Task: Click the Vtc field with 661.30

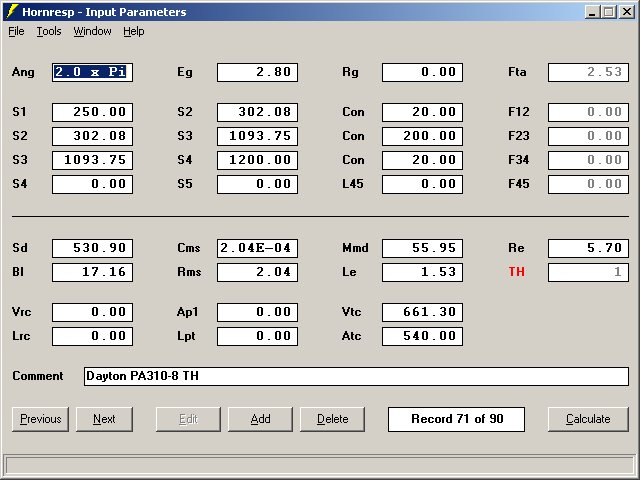Action: pyautogui.click(x=422, y=312)
